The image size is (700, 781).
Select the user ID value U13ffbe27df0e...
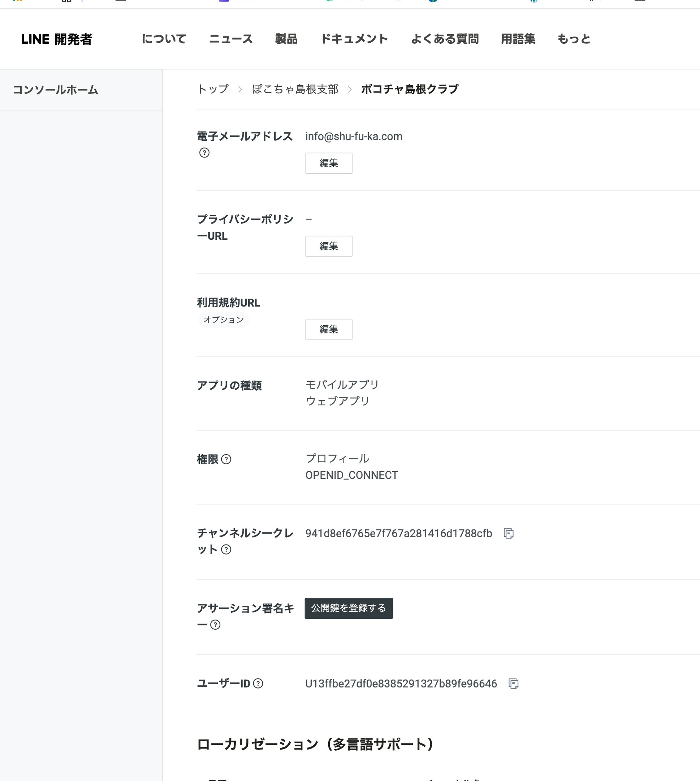point(401,683)
